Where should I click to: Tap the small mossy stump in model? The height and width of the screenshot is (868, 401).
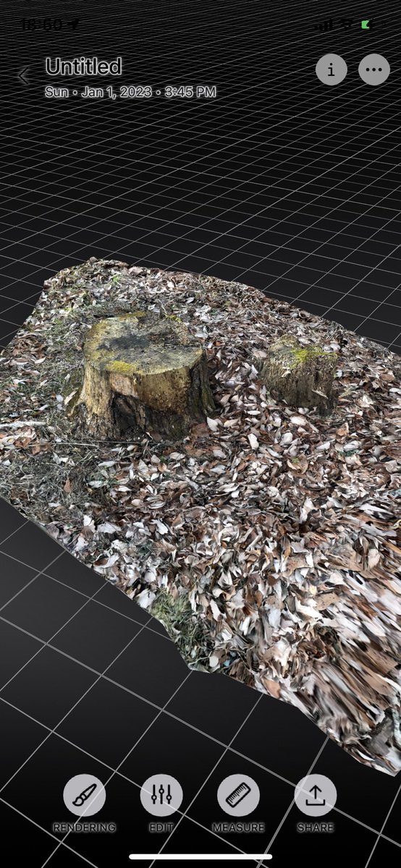pyautogui.click(x=300, y=373)
